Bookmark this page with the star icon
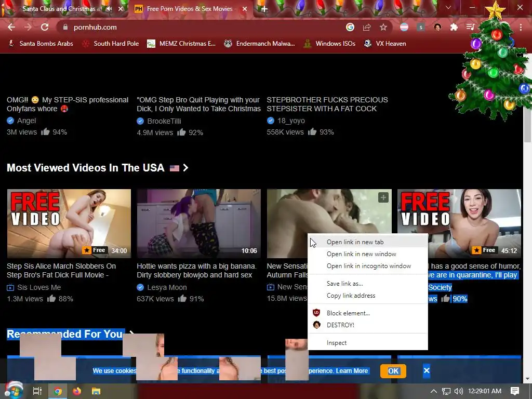The image size is (532, 399). pos(383,27)
